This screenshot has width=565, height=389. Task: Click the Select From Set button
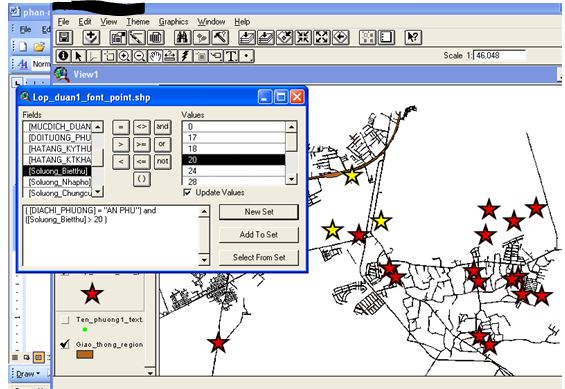tap(259, 258)
